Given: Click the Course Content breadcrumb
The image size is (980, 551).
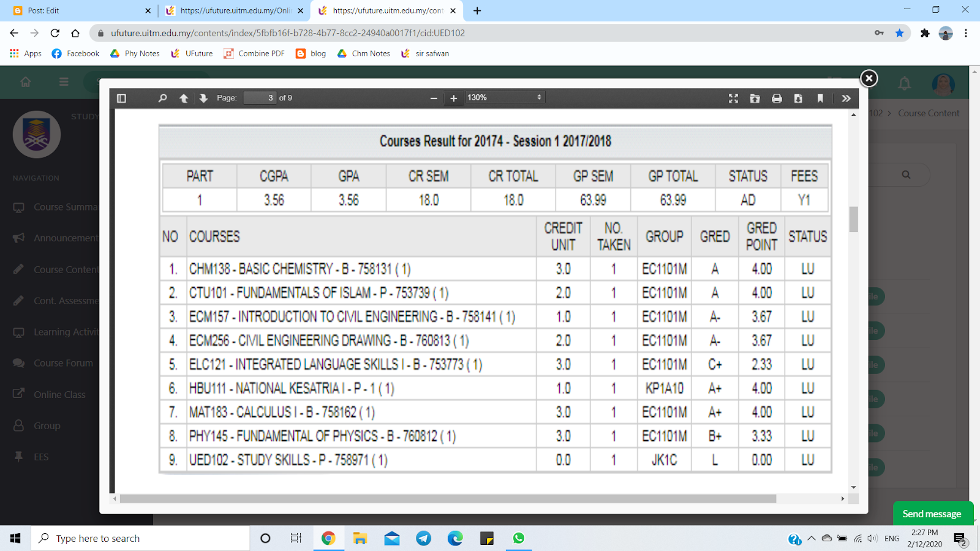Looking at the screenshot, I should [x=929, y=113].
